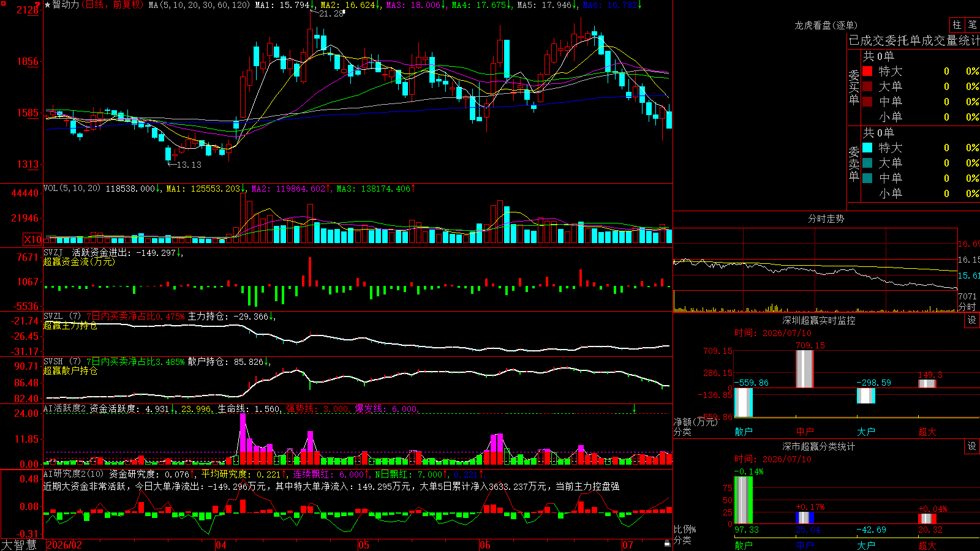The height and width of the screenshot is (551, 980).
Task: Click the 散户 97.33 bar in 分类统计 chart
Action: pos(744,500)
